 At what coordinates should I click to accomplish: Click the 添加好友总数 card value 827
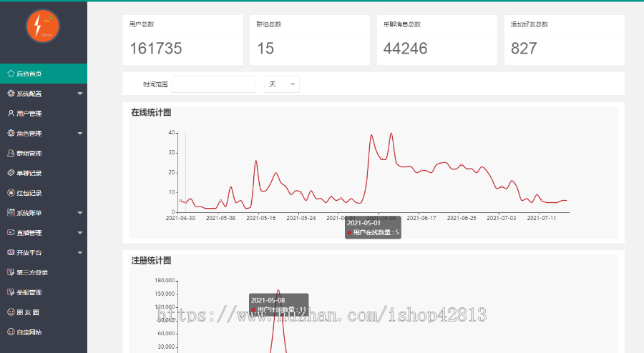coord(524,49)
